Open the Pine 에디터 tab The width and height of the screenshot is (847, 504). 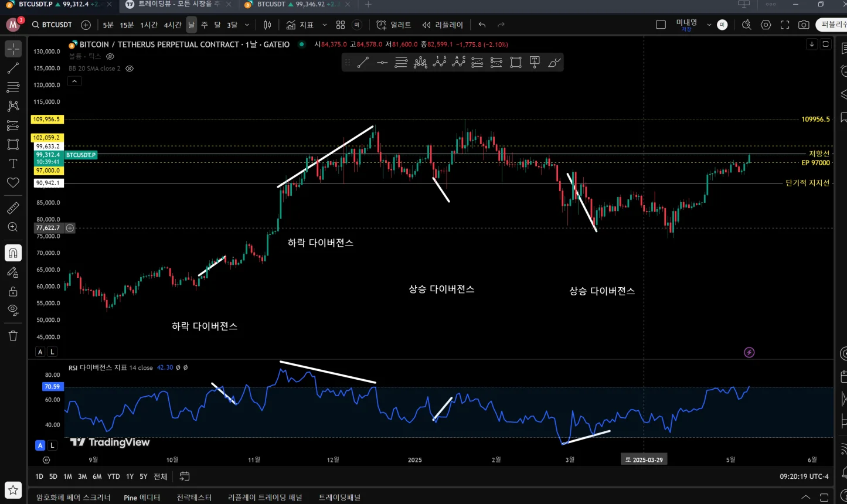click(x=142, y=498)
